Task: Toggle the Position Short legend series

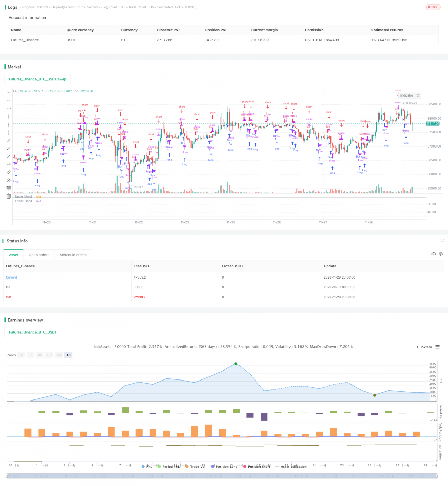Action: [257, 467]
